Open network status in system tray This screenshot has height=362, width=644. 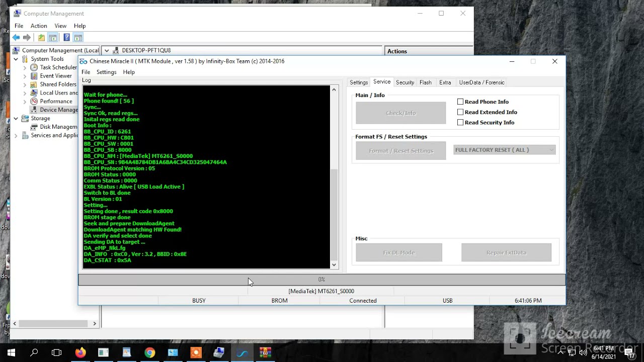tap(572, 352)
